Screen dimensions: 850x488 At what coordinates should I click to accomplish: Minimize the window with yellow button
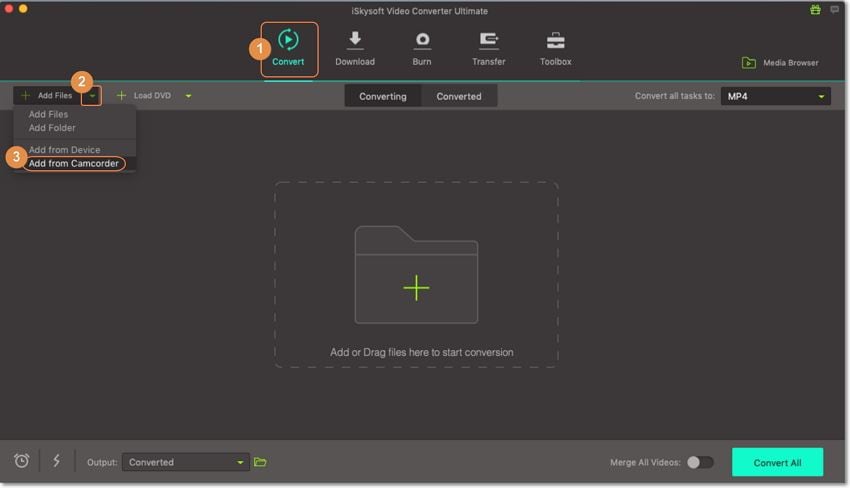pyautogui.click(x=23, y=8)
